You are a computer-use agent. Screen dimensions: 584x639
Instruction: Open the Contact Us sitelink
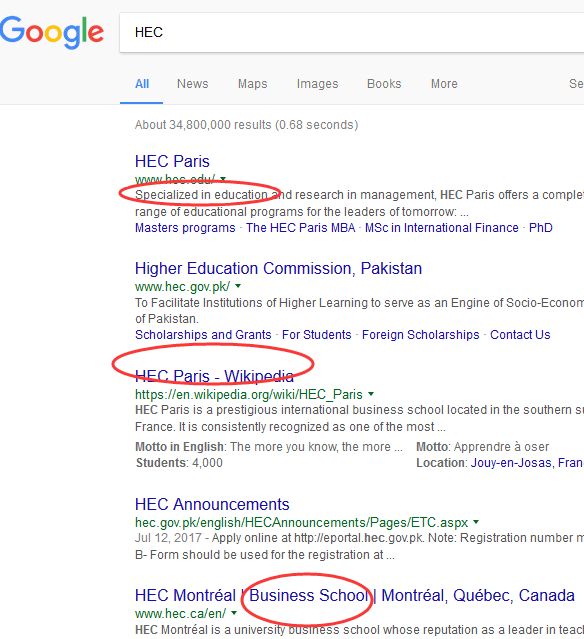[x=520, y=335]
